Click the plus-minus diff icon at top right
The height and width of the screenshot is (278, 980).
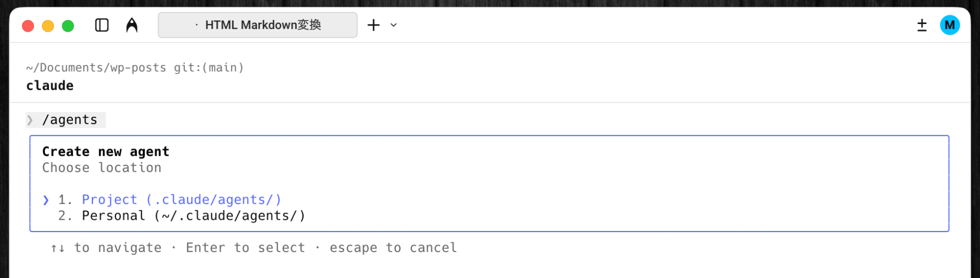click(922, 25)
